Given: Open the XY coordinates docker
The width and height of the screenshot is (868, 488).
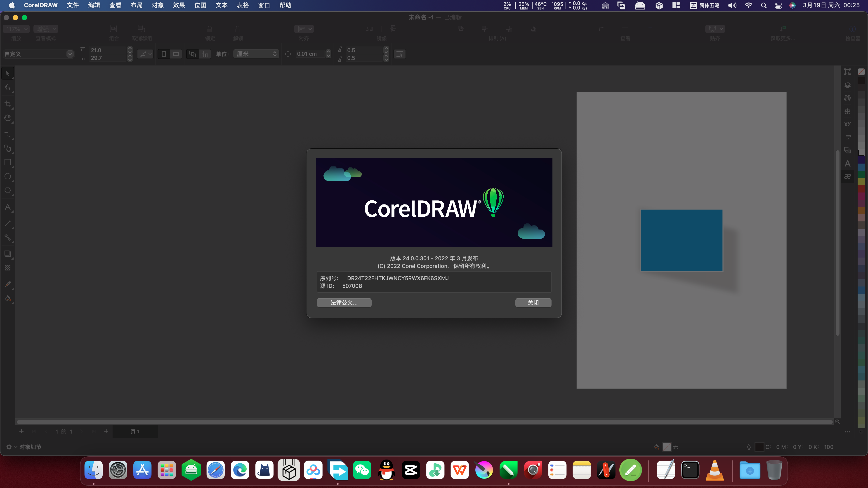Looking at the screenshot, I should click(847, 124).
